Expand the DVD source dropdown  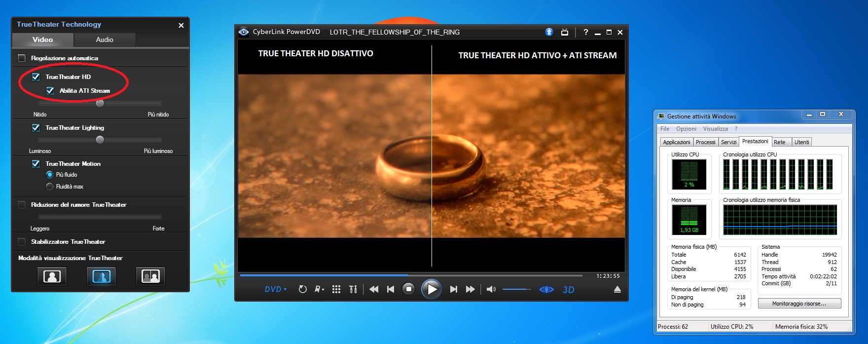275,290
